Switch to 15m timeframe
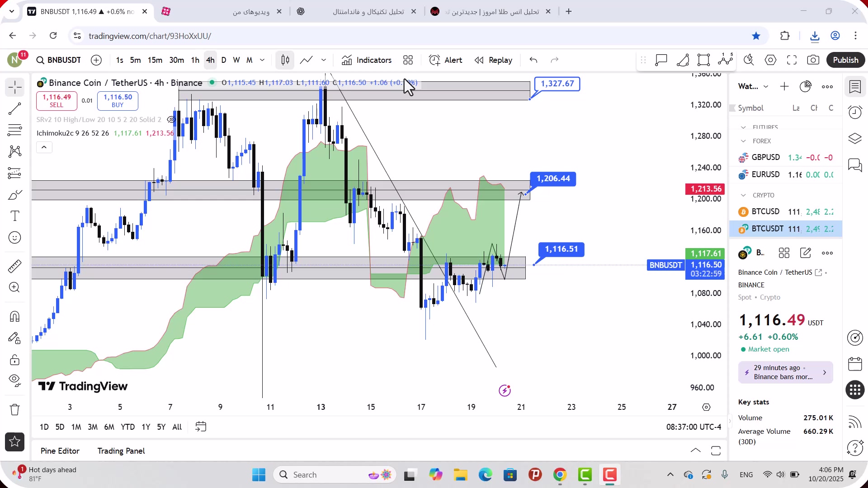Image resolution: width=868 pixels, height=488 pixels. coord(155,60)
